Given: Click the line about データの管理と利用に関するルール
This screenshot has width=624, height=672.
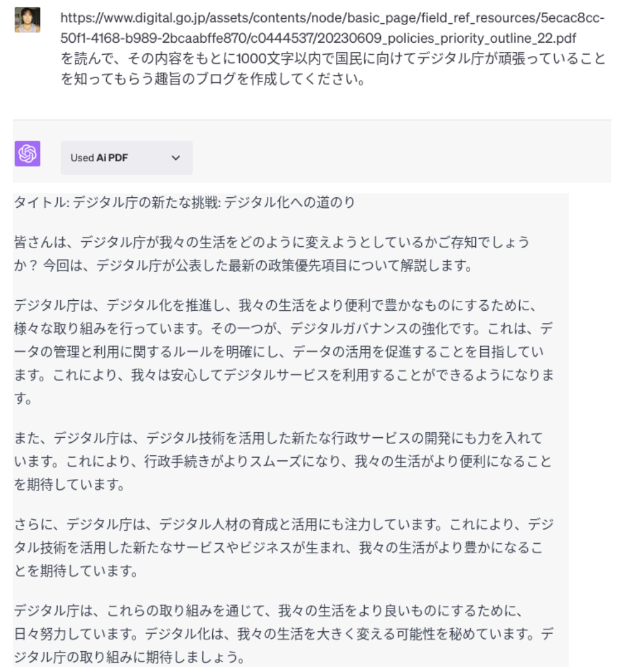Looking at the screenshot, I should coord(279,352).
